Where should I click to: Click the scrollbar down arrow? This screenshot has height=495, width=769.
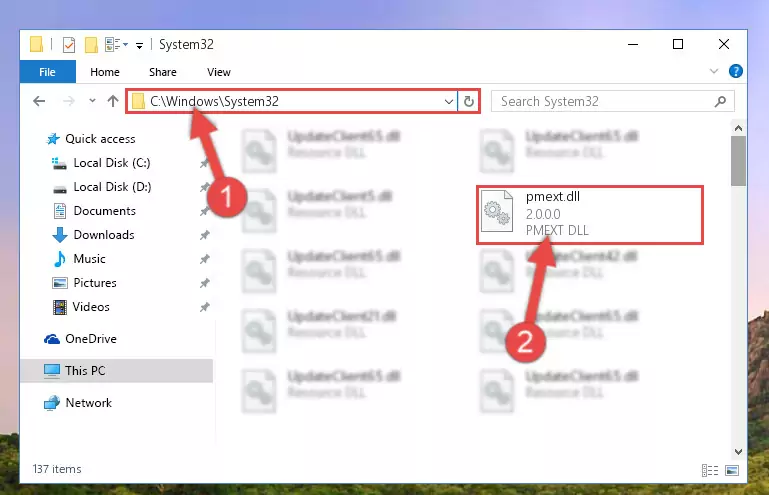(x=738, y=451)
